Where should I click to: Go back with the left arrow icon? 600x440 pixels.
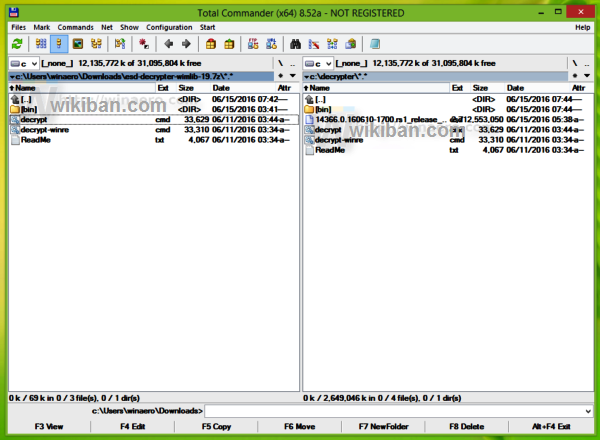pos(168,44)
